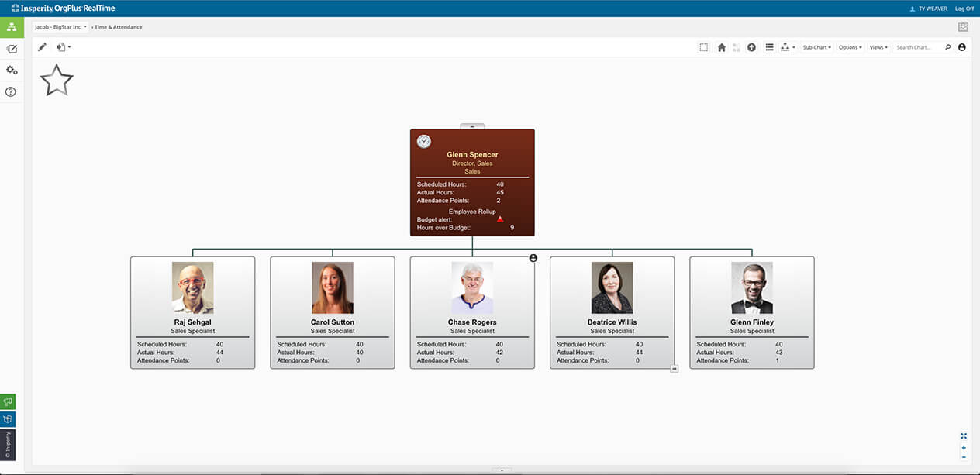Click the home icon in the toolbar
Viewport: 980px width, 475px height.
click(721, 47)
